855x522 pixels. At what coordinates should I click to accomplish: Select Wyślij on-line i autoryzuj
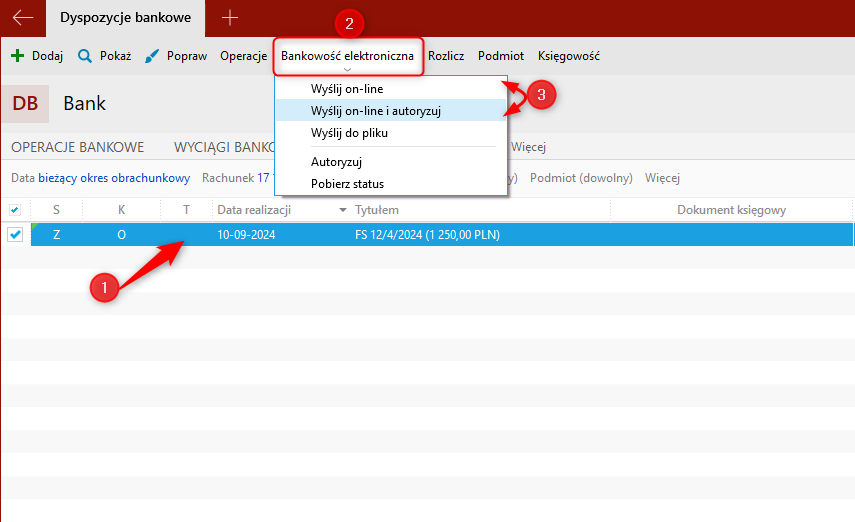tap(391, 111)
